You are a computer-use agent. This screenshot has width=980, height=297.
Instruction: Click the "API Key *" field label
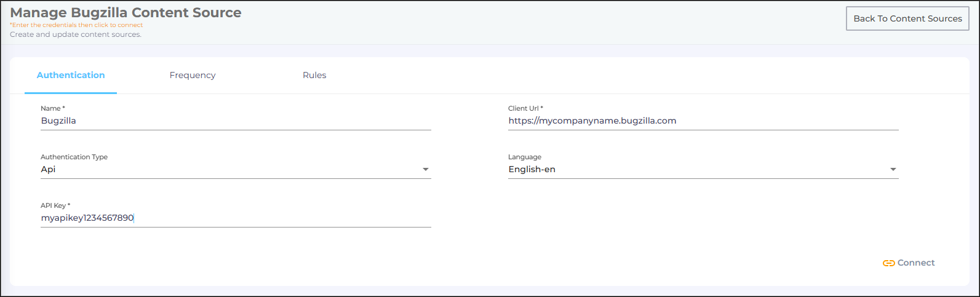pos(55,205)
